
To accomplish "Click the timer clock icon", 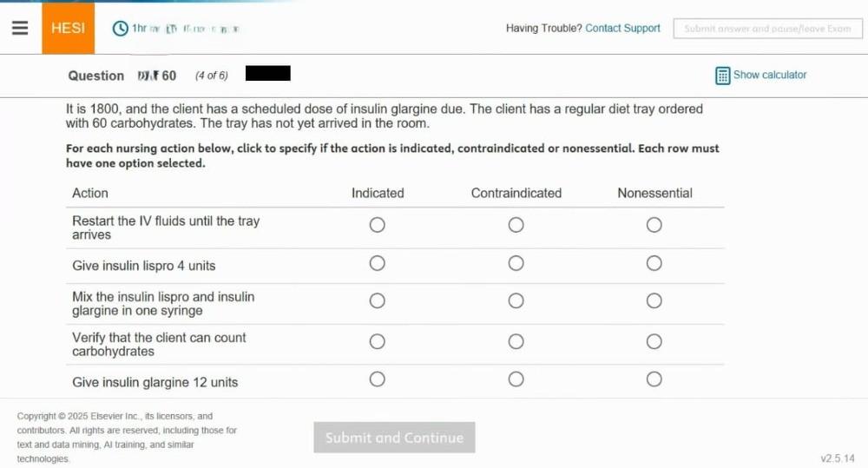I will 121,29.
